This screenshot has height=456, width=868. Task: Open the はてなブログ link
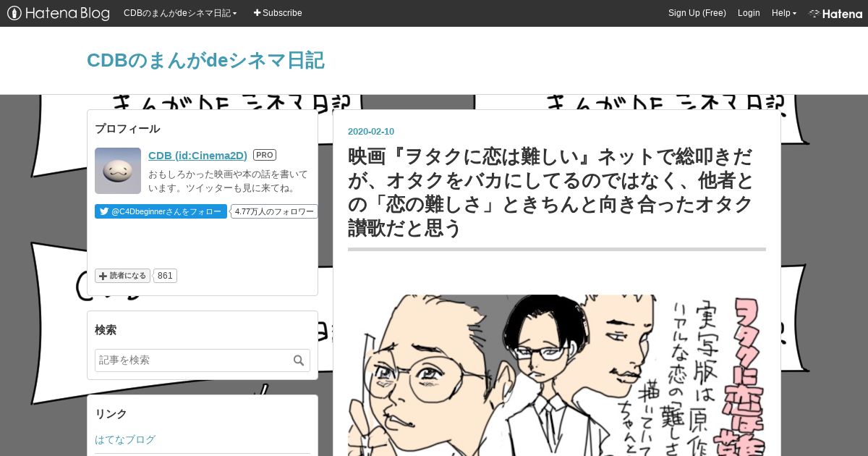click(x=125, y=439)
